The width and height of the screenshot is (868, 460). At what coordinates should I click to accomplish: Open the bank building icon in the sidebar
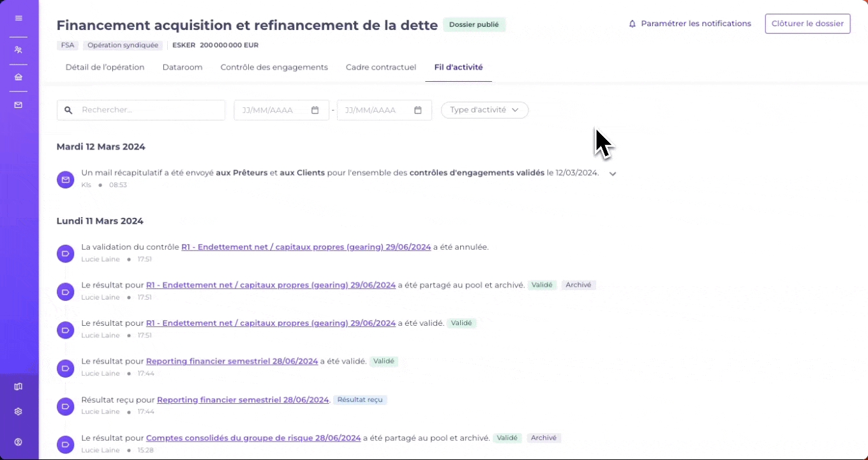pos(19,77)
